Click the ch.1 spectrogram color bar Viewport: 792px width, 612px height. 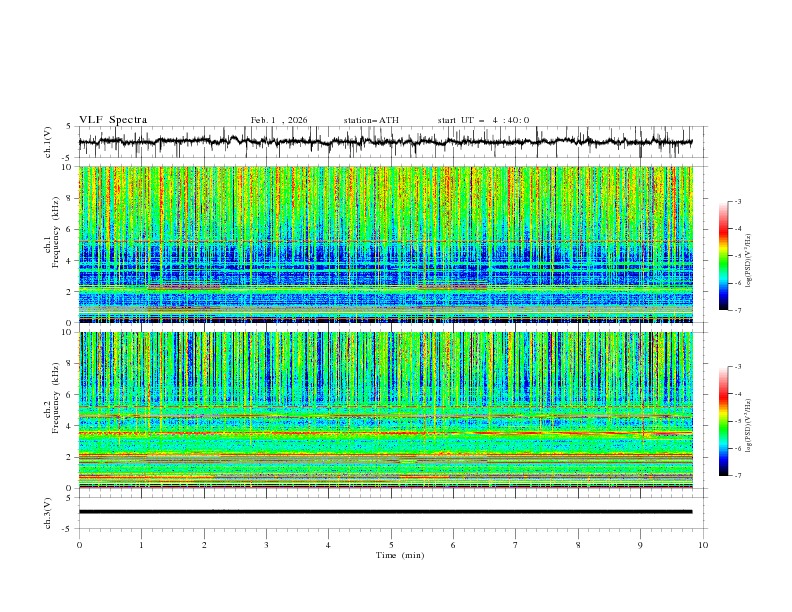(723, 256)
